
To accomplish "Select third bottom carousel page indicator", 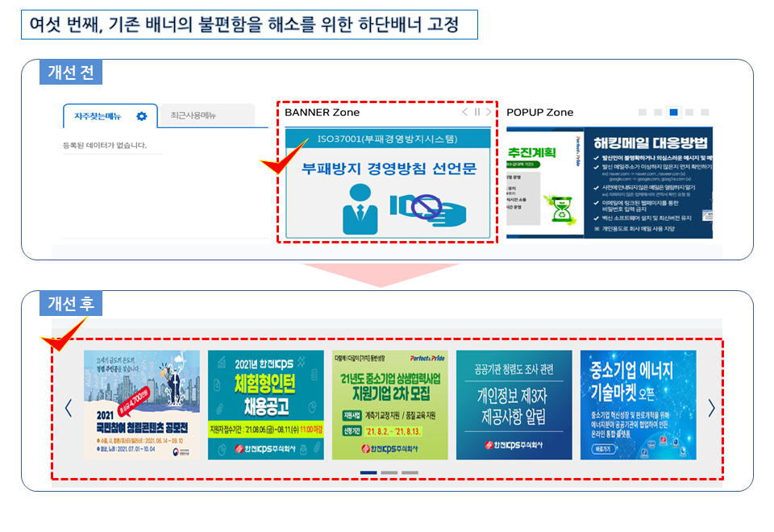I will click(x=410, y=473).
